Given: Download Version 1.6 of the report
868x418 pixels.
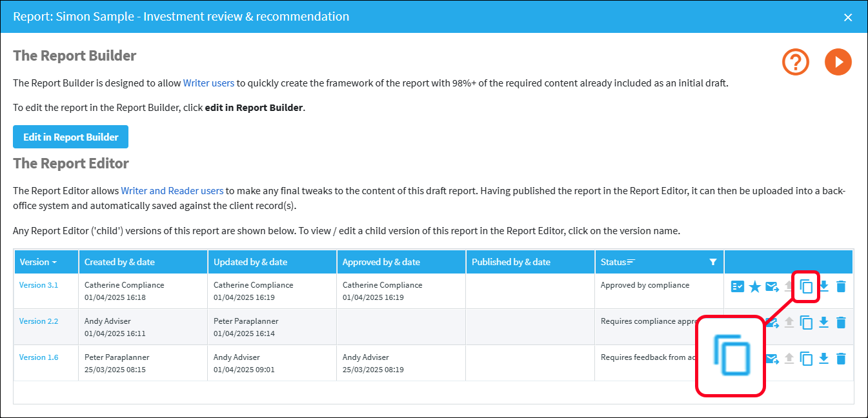Looking at the screenshot, I should pyautogui.click(x=823, y=359).
